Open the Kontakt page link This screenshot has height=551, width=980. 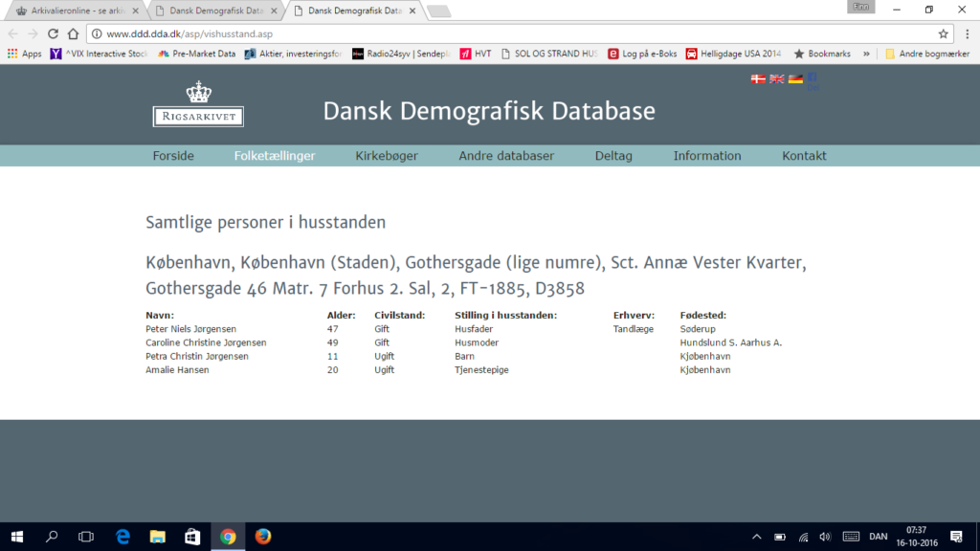[804, 156]
